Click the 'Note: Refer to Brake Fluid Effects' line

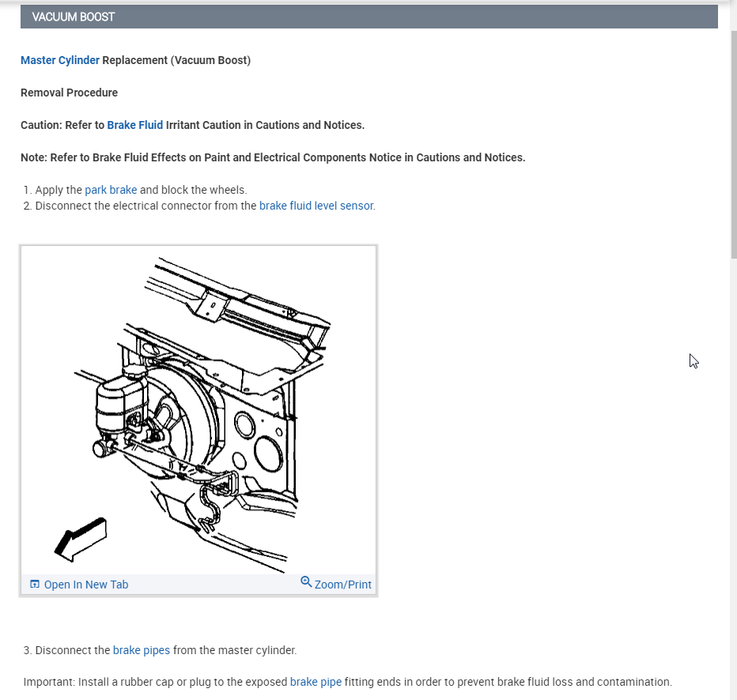pyautogui.click(x=273, y=157)
